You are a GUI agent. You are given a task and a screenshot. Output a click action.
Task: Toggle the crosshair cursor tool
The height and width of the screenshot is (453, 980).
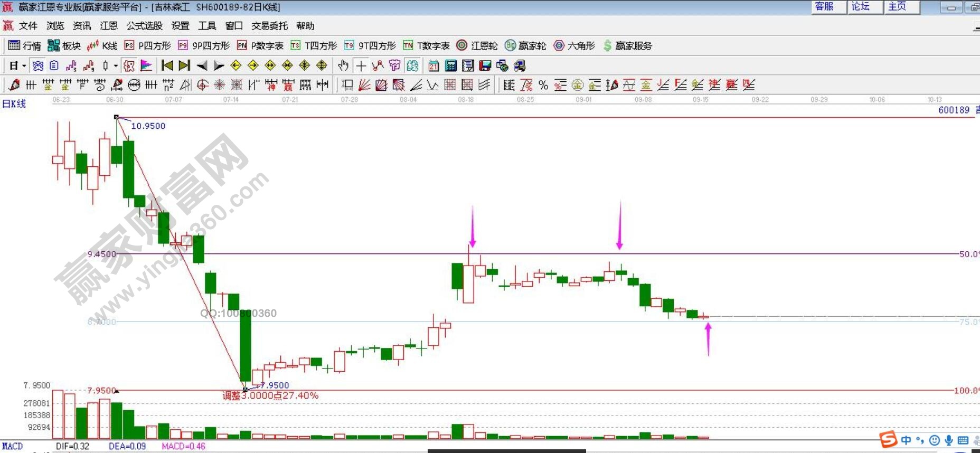pyautogui.click(x=361, y=65)
